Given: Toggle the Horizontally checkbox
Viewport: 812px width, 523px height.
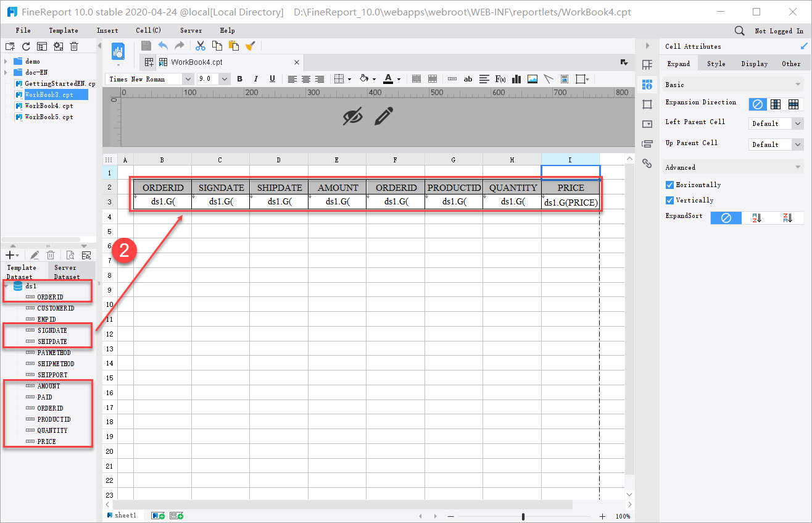Looking at the screenshot, I should 670,185.
